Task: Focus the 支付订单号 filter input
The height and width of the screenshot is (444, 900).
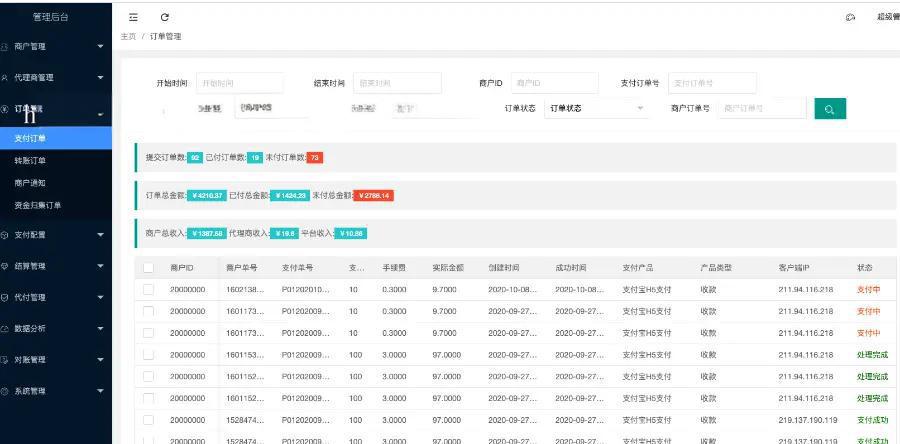Action: tap(712, 83)
